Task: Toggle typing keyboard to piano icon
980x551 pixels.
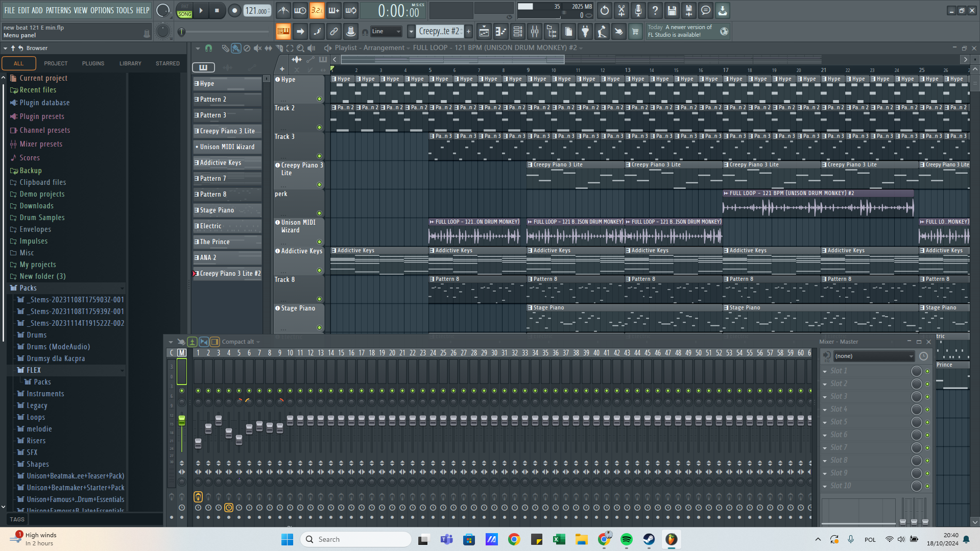Action: tap(283, 32)
